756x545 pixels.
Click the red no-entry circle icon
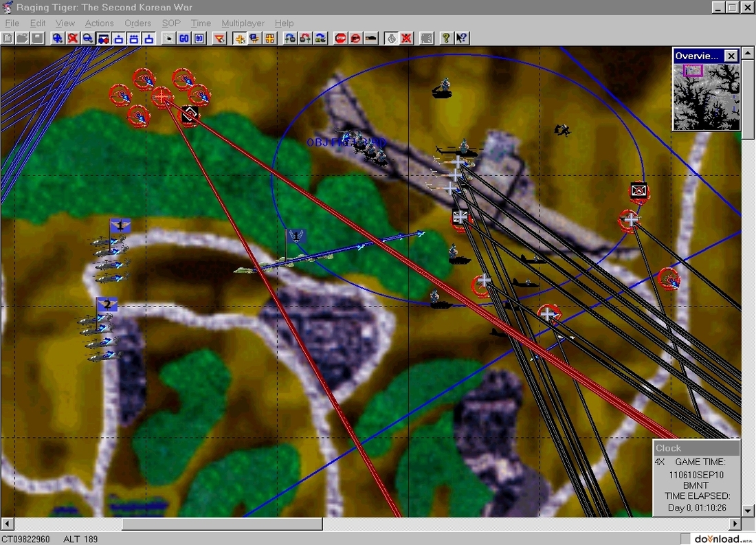[356, 38]
